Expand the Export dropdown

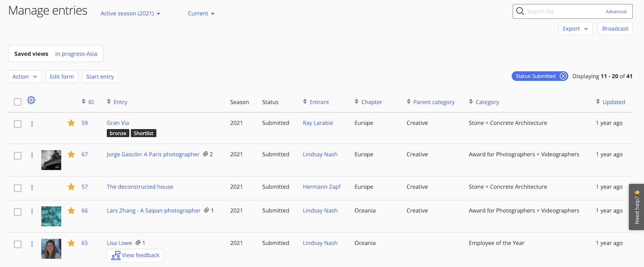(x=575, y=29)
